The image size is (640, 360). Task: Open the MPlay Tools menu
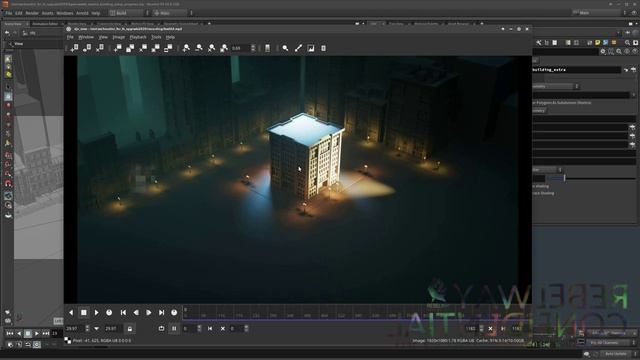[x=156, y=37]
